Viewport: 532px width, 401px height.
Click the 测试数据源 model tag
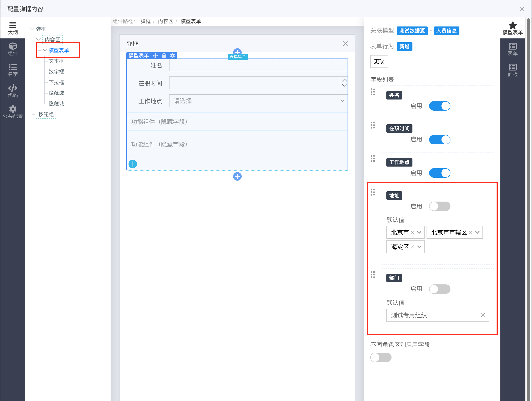pyautogui.click(x=412, y=31)
